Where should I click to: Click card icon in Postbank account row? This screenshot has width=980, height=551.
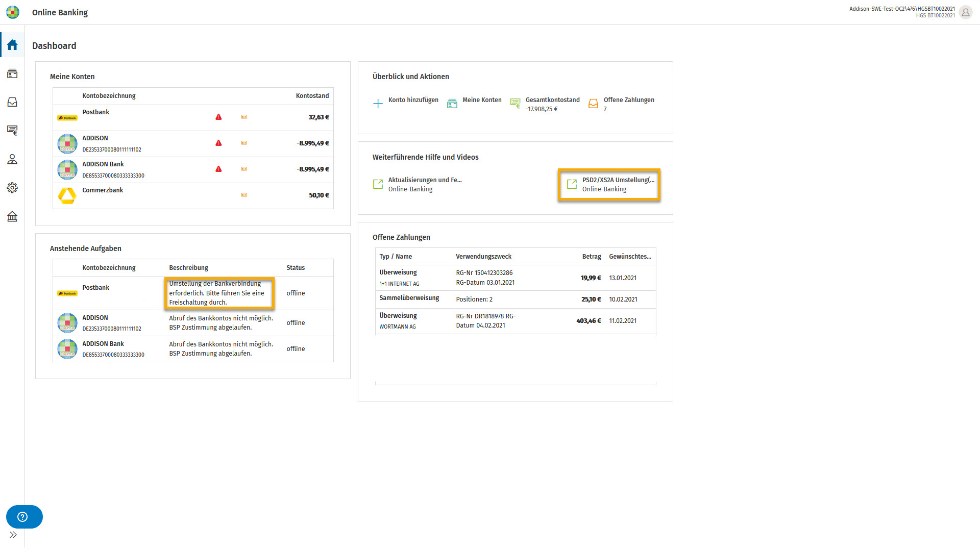(x=244, y=117)
